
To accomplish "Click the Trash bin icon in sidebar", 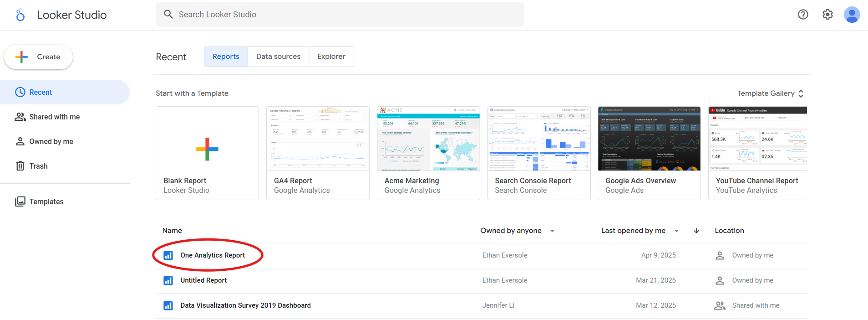I will tap(20, 166).
